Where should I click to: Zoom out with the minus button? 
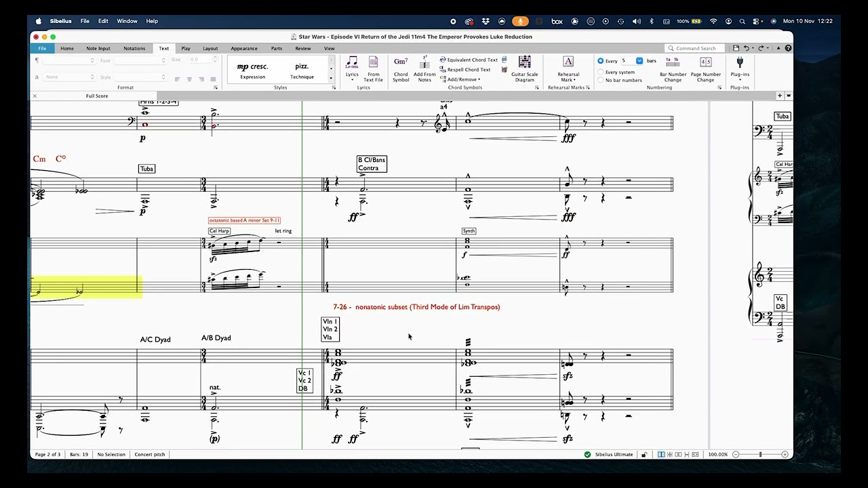tap(736, 455)
